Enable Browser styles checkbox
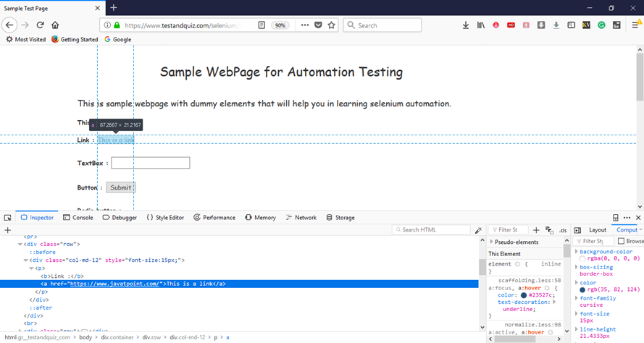 click(x=621, y=241)
